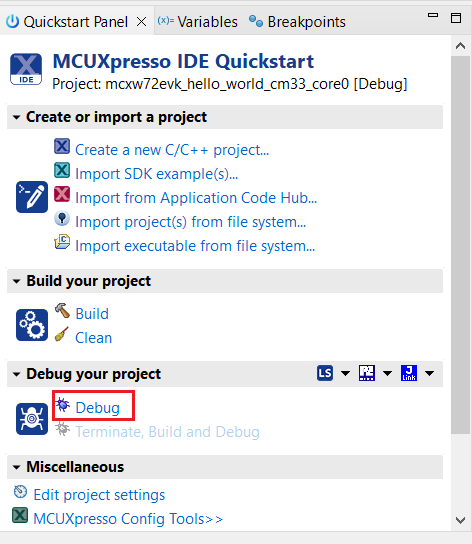Click the hammer Build icon

click(x=62, y=311)
